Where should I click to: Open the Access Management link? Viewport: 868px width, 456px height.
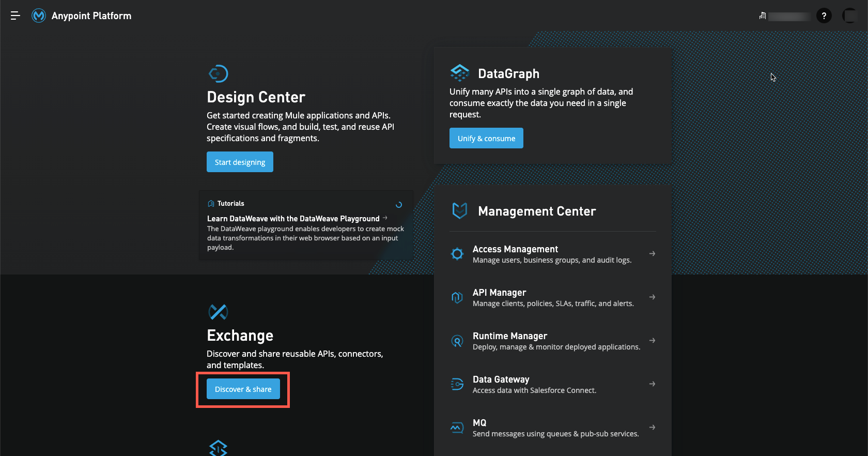coord(515,249)
